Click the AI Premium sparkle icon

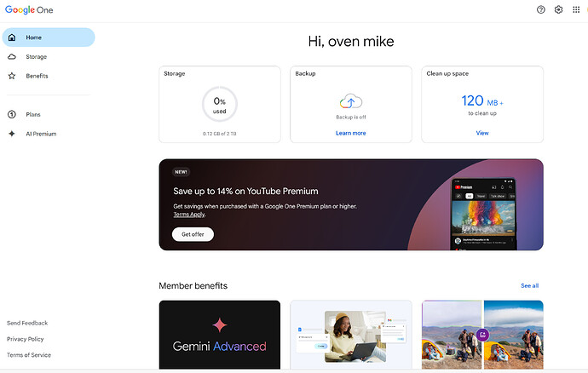click(x=12, y=134)
